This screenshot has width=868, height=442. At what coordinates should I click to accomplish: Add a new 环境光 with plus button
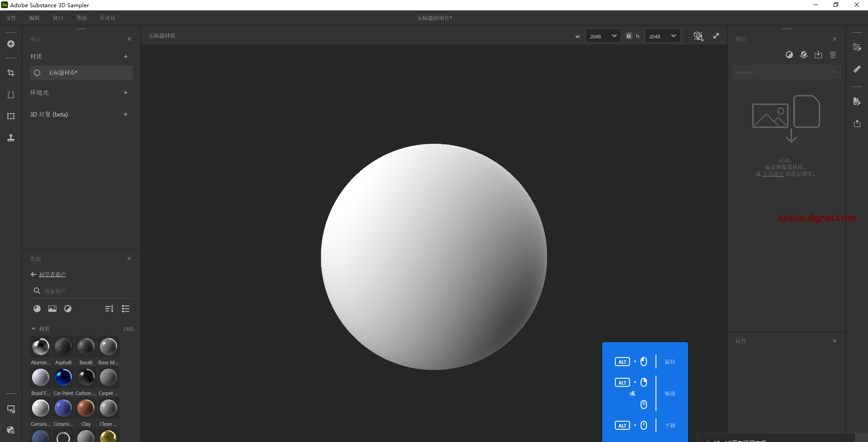point(126,93)
